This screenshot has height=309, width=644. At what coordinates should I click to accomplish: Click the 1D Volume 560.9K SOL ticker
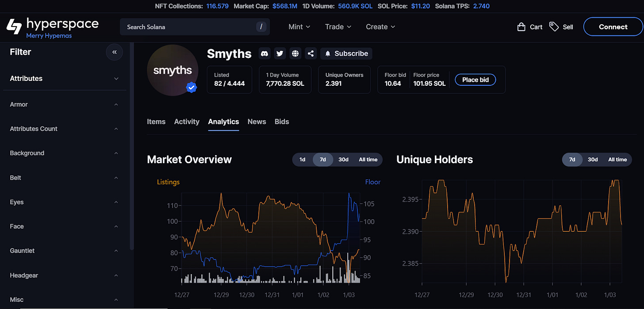[337, 6]
